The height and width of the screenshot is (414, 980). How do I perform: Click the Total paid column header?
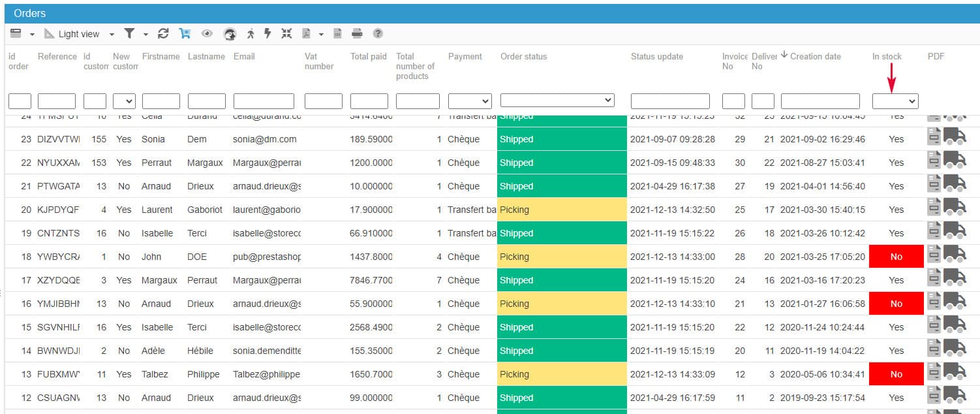tap(368, 57)
